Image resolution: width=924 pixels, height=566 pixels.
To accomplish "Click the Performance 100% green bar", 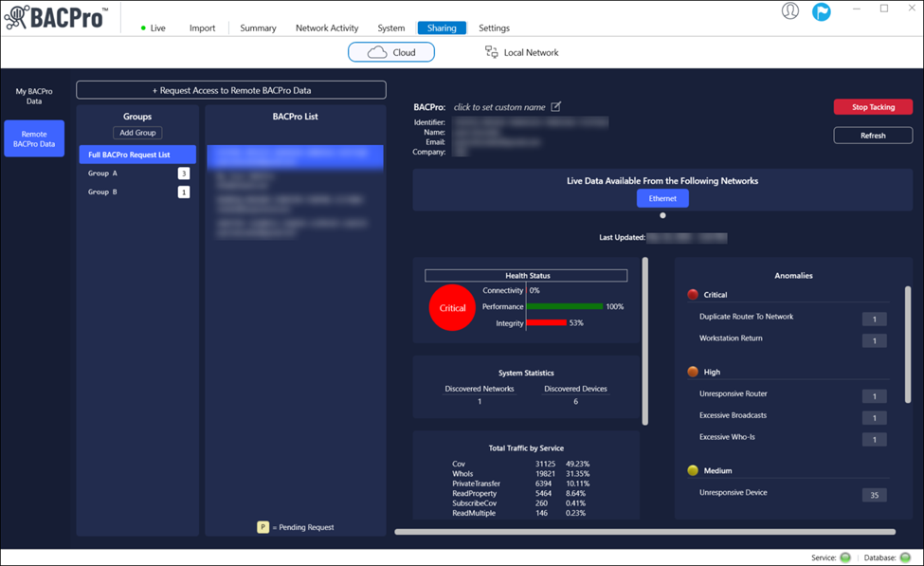I will click(x=565, y=306).
